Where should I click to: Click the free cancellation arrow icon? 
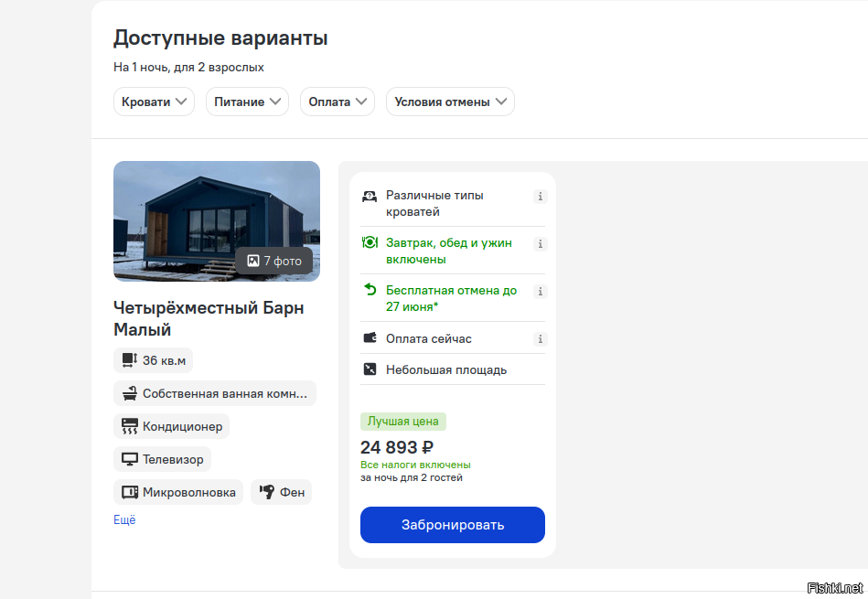(x=370, y=290)
